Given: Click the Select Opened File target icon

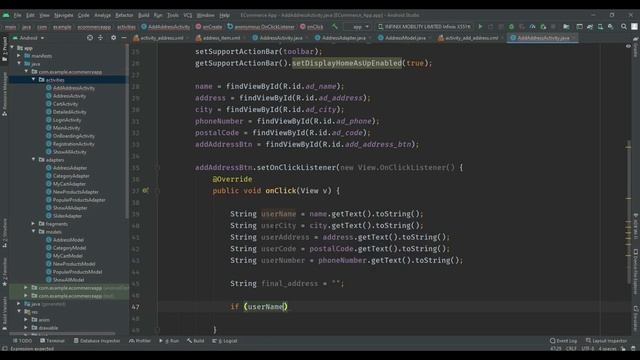Looking at the screenshot, I should pyautogui.click(x=90, y=38).
